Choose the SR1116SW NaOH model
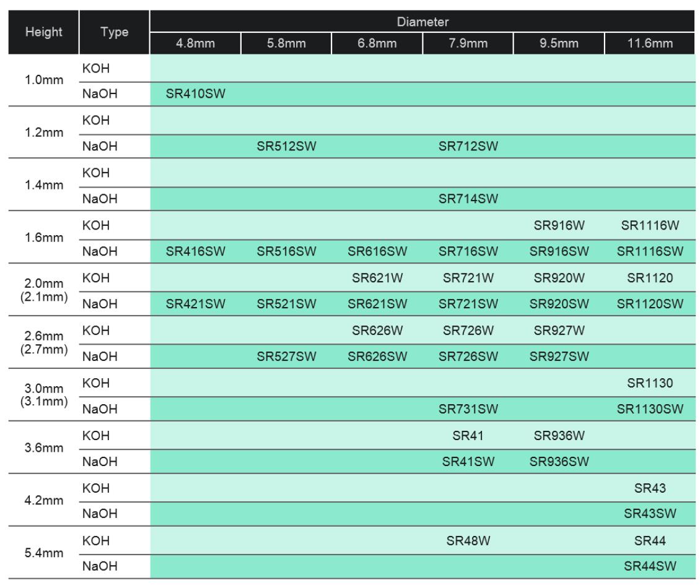The height and width of the screenshot is (588, 700). tap(649, 252)
